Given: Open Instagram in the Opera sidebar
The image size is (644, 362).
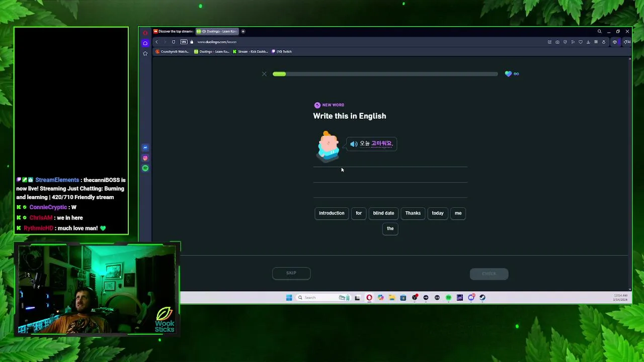Looking at the screenshot, I should point(145,158).
